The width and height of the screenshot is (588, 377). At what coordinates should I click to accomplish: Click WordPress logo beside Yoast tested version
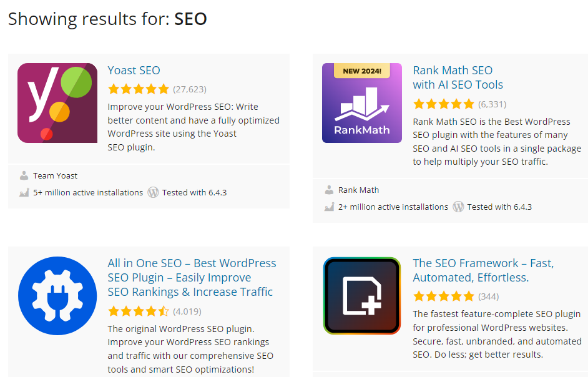point(153,192)
